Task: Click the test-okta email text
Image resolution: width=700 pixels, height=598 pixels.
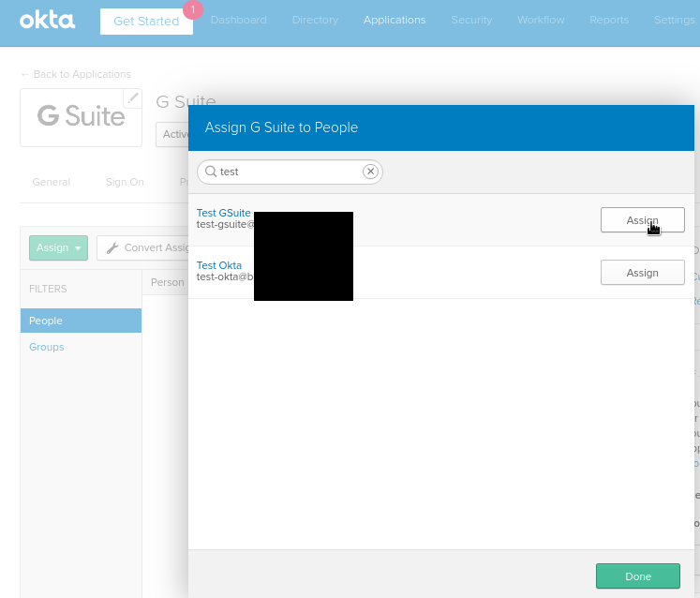Action: click(x=225, y=277)
